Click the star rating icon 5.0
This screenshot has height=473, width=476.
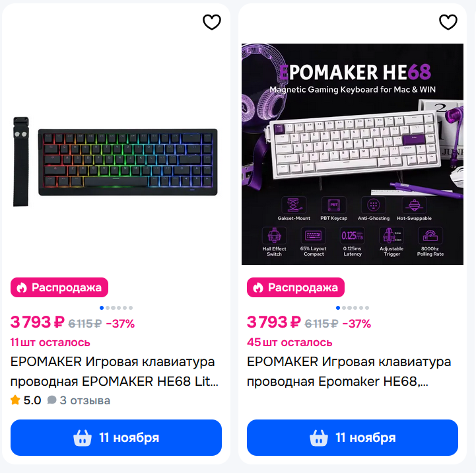pyautogui.click(x=15, y=400)
